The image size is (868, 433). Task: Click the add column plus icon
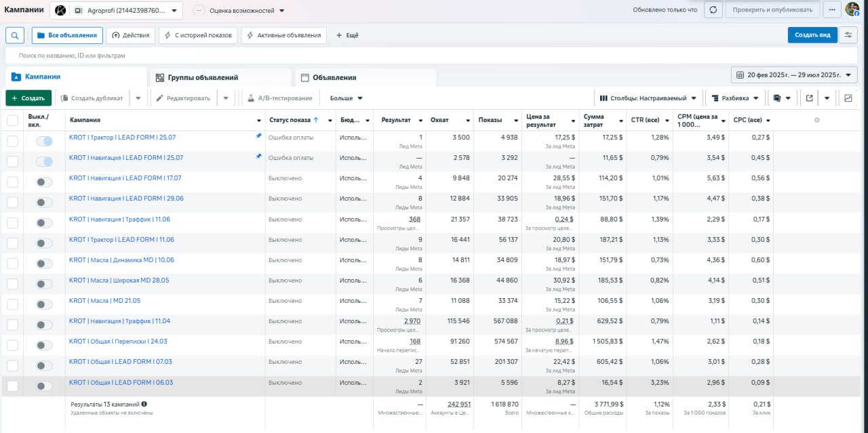[x=816, y=120]
